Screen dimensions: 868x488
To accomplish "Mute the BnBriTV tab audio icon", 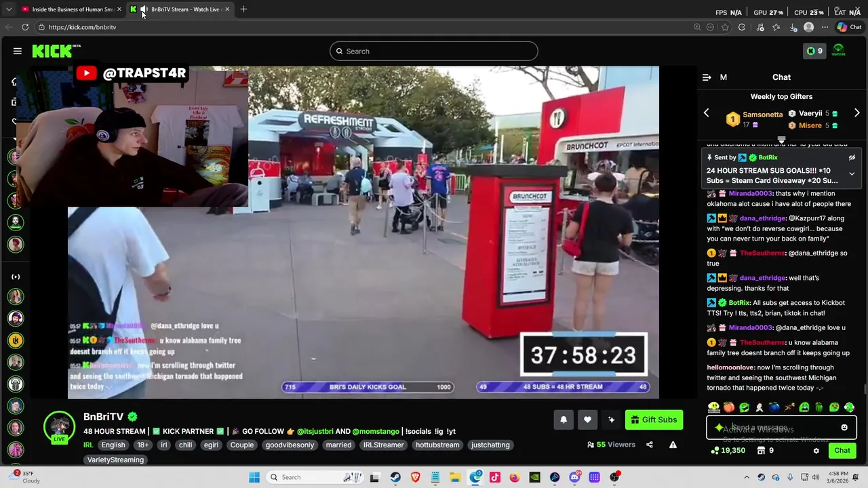I will click(x=144, y=9).
